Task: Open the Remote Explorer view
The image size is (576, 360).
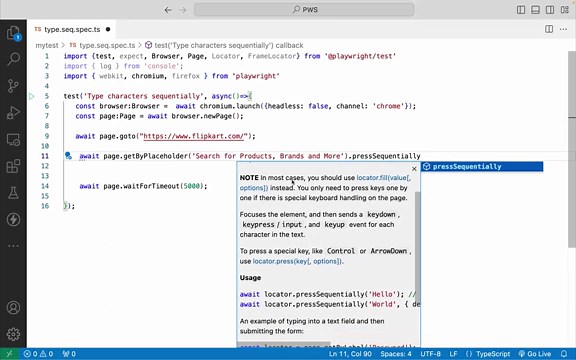Action: tap(13, 140)
